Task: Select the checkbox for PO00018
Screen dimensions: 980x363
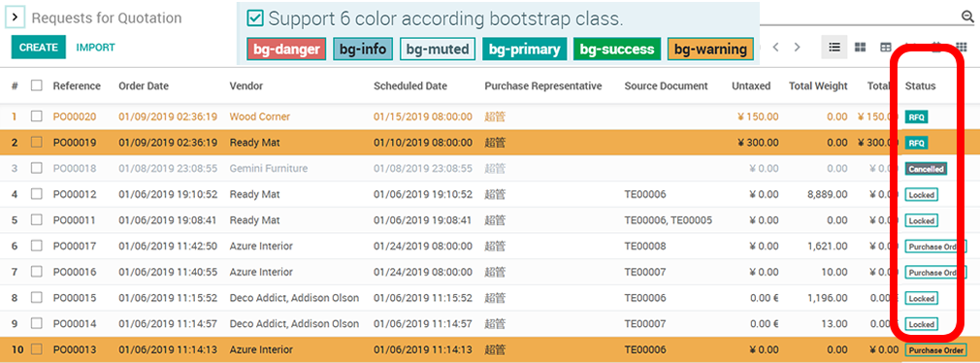Action: 37,168
